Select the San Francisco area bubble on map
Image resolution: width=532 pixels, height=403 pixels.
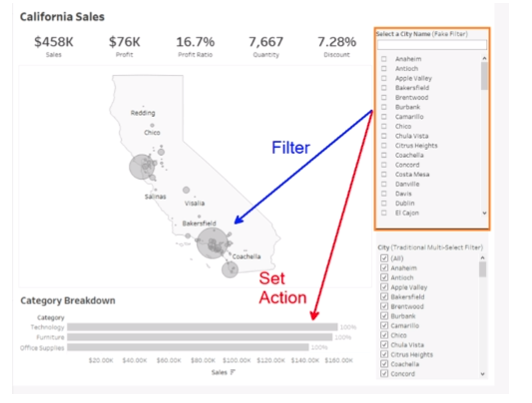pyautogui.click(x=142, y=167)
